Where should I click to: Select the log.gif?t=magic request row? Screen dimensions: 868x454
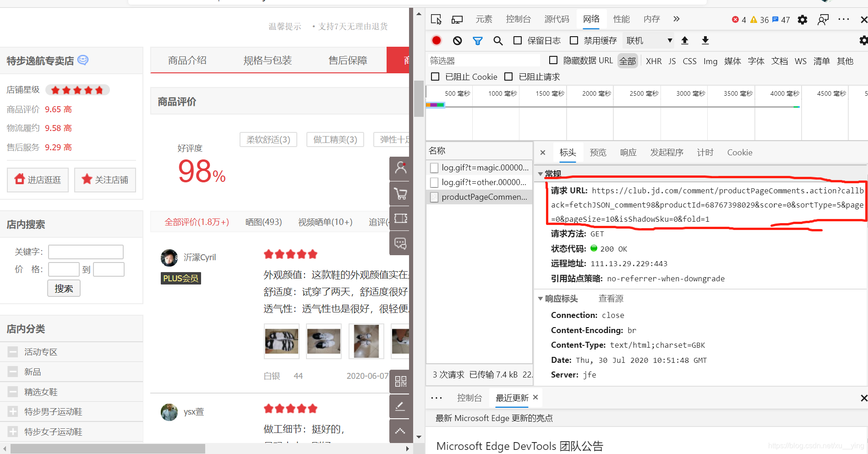(480, 168)
